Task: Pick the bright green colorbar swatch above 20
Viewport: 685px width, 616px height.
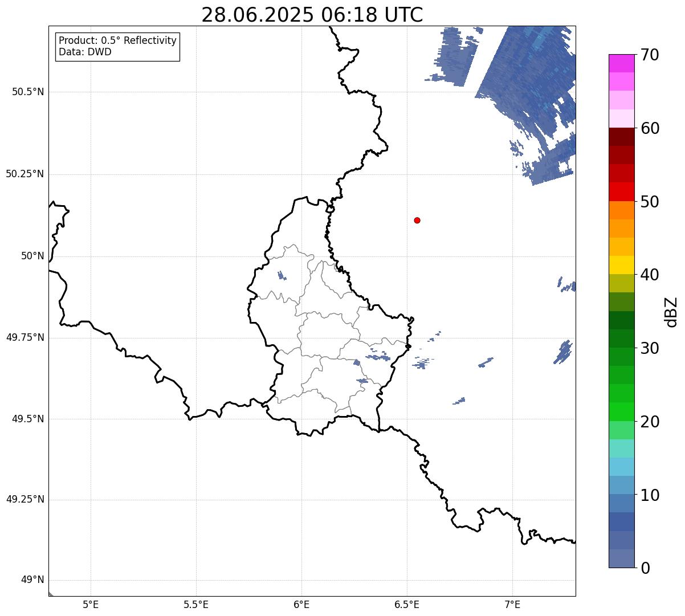Action: tap(621, 412)
